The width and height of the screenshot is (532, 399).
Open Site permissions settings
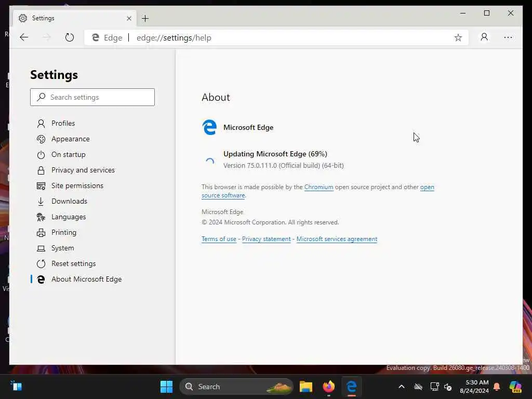[77, 185]
